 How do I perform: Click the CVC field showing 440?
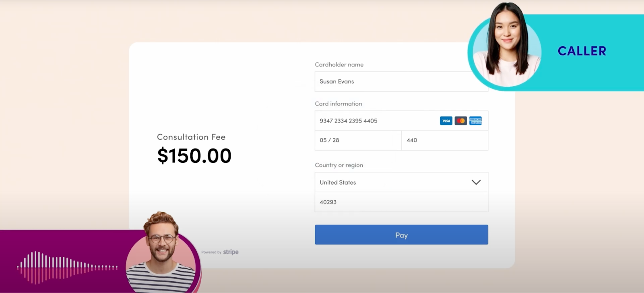(x=445, y=140)
